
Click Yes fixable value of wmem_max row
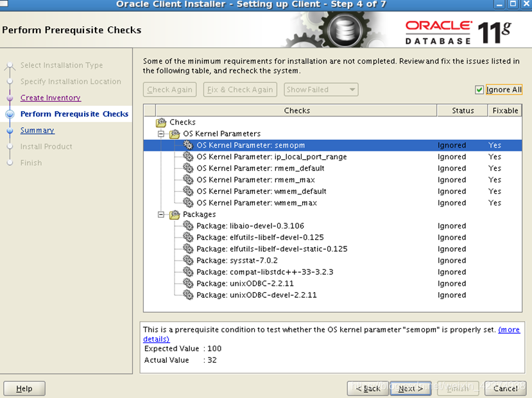pos(495,203)
